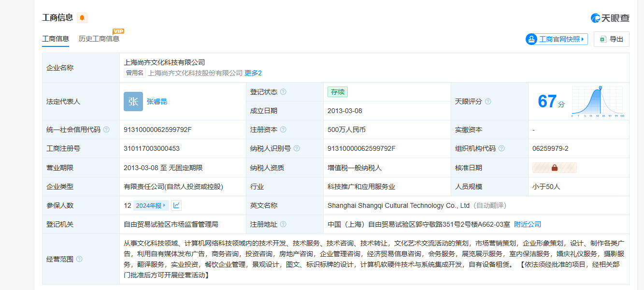
Task: Click registration number 310117003000453
Action: 152,148
